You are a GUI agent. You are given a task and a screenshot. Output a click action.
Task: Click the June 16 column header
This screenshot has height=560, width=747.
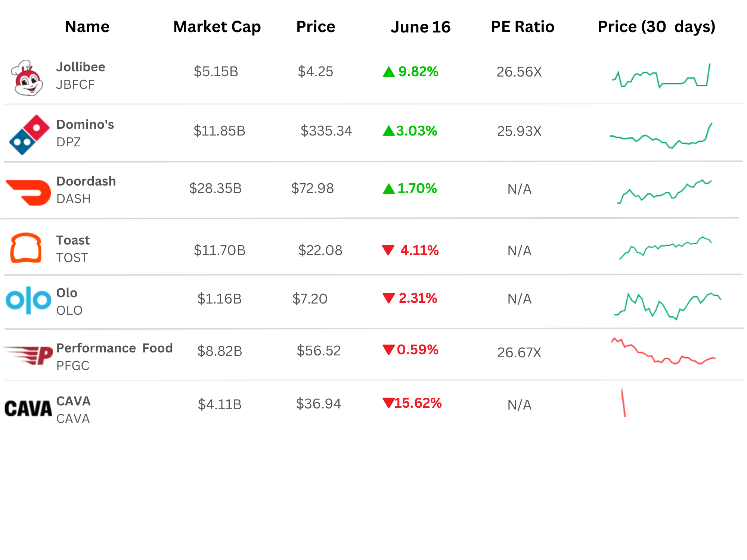coord(421,27)
